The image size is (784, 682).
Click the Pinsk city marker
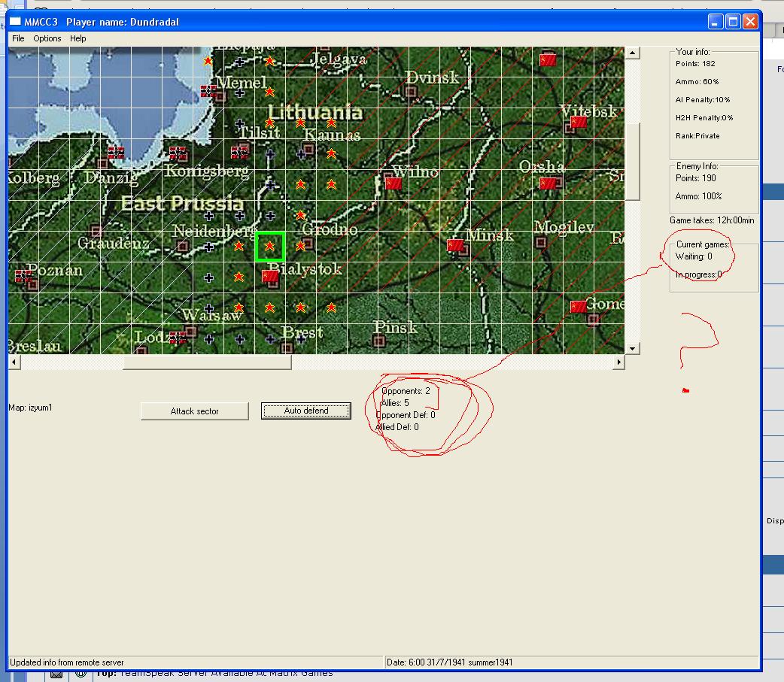coord(379,341)
